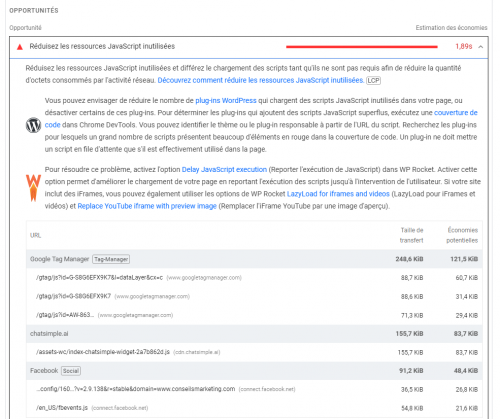
Task: Click the 71,3 KiB transfer size value
Action: 412,315
